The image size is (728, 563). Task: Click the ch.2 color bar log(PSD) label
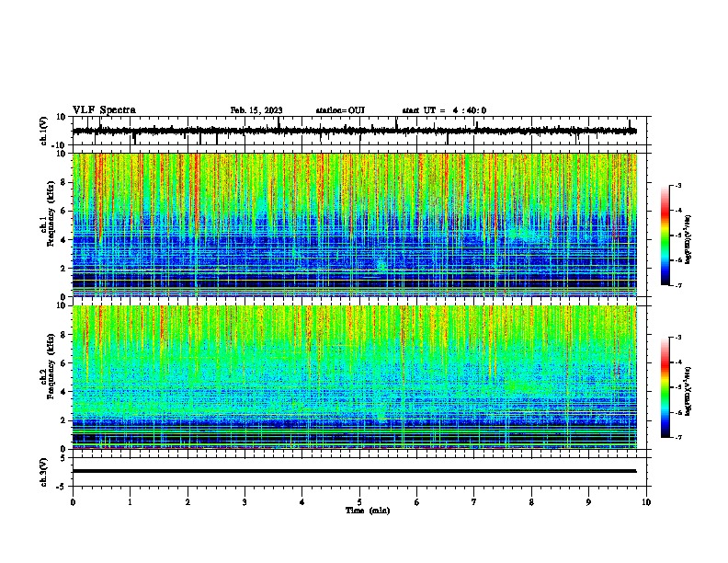(688, 391)
